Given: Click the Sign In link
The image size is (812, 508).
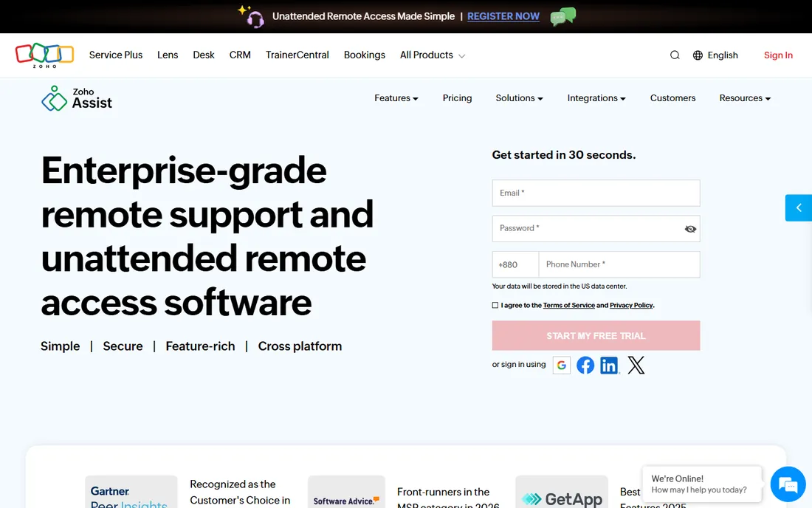Looking at the screenshot, I should pos(778,55).
